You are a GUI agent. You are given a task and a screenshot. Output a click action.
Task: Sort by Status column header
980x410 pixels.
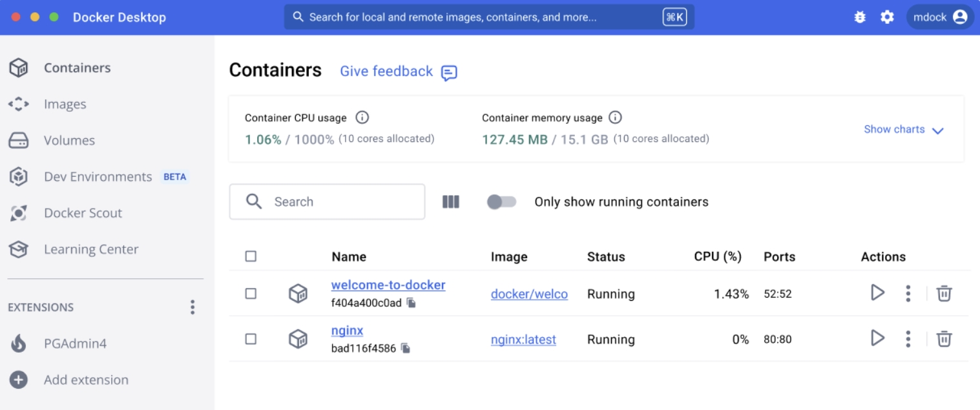pos(606,257)
